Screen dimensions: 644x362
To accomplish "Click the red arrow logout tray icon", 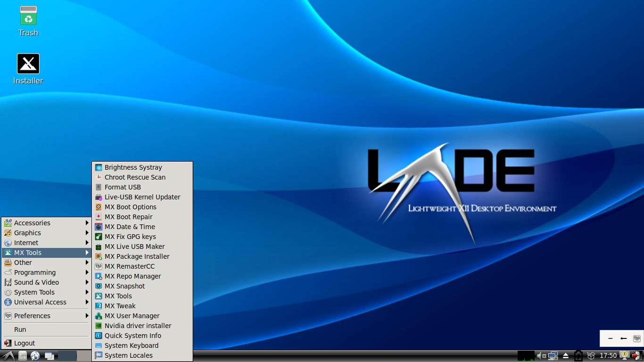I will (637, 355).
